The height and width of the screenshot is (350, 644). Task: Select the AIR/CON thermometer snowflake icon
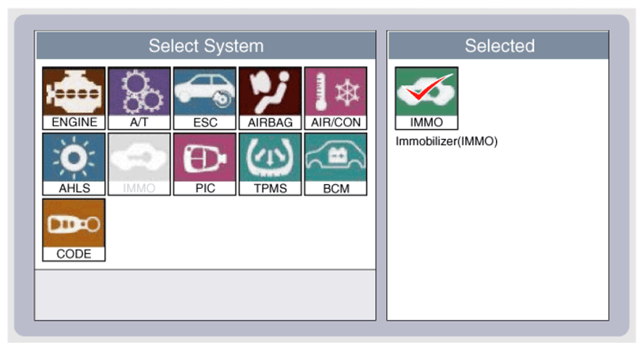[335, 98]
